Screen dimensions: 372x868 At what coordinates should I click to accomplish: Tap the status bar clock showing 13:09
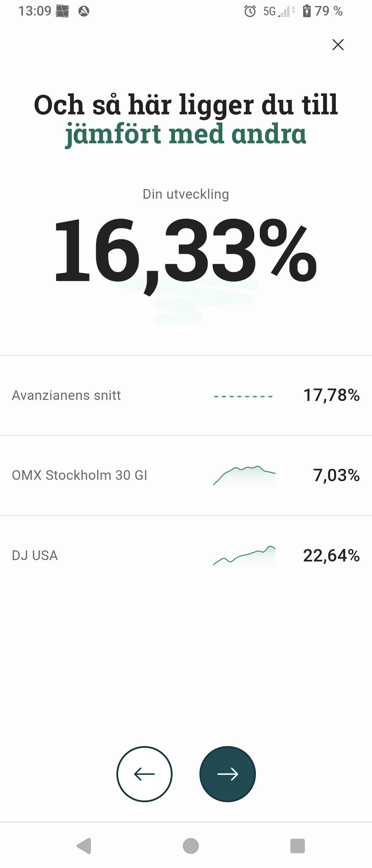(x=35, y=11)
